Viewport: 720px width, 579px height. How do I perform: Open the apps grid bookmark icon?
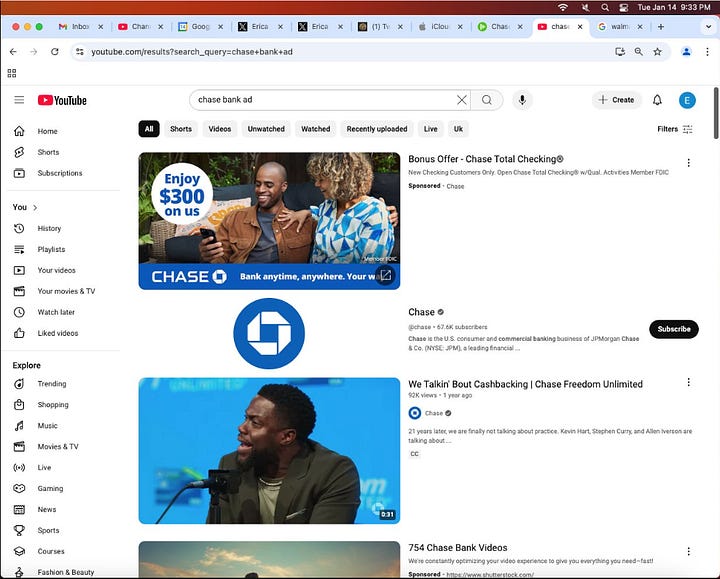pos(12,73)
